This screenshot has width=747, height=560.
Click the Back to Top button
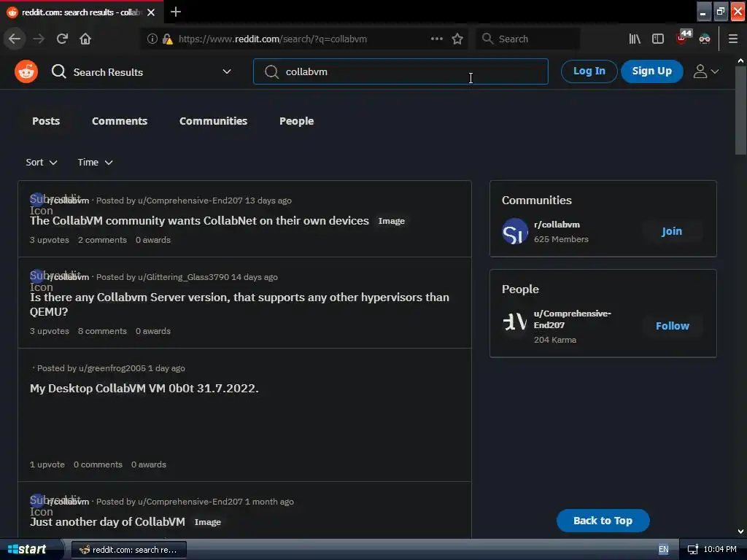(603, 521)
